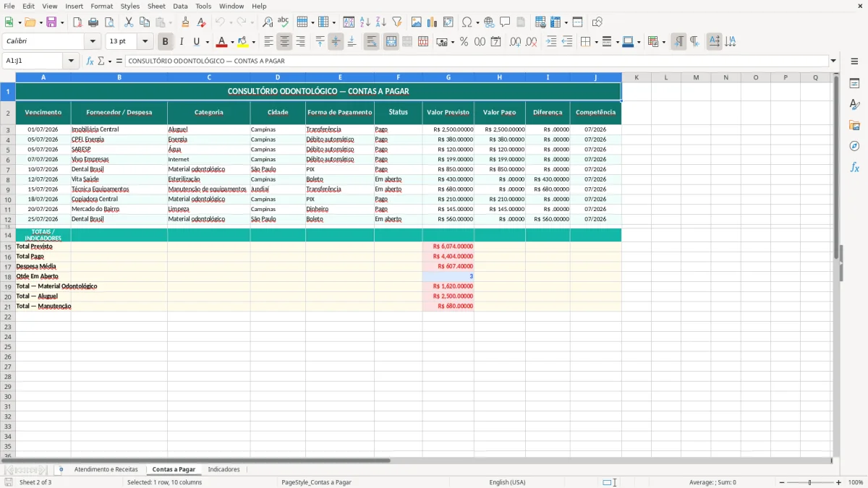Toggle AutoFilter funnel icon
This screenshot has height=488, width=868.
point(396,22)
